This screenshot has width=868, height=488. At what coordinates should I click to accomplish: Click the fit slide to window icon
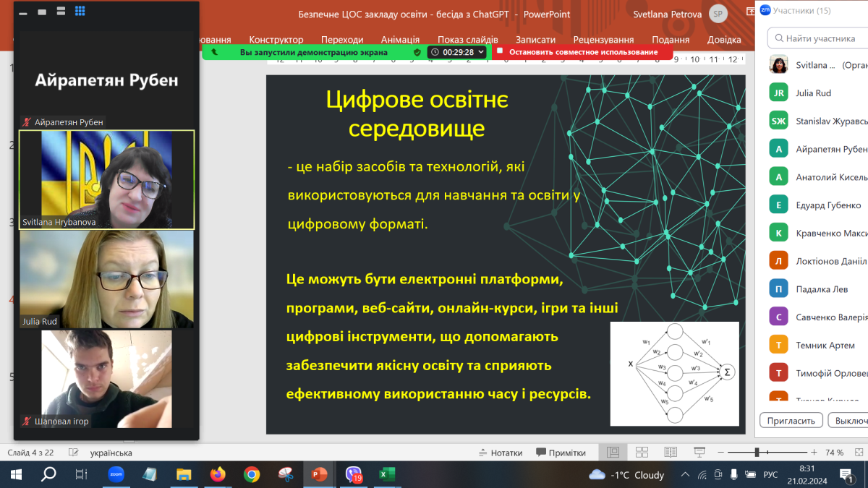[x=856, y=453]
